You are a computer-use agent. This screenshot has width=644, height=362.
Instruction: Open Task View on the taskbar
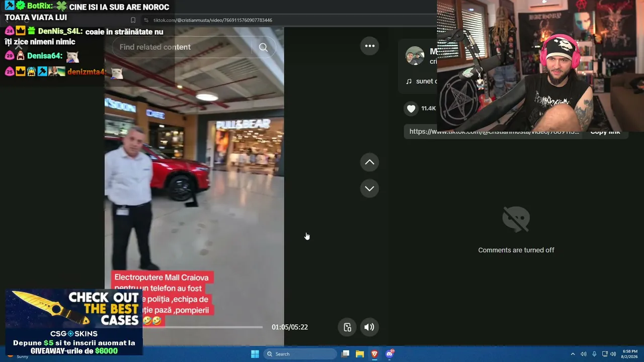point(345,354)
